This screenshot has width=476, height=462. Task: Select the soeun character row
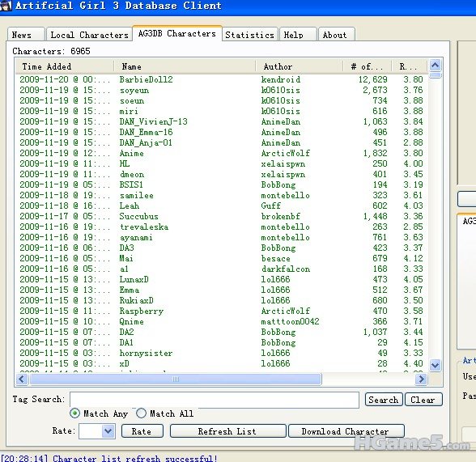222,100
